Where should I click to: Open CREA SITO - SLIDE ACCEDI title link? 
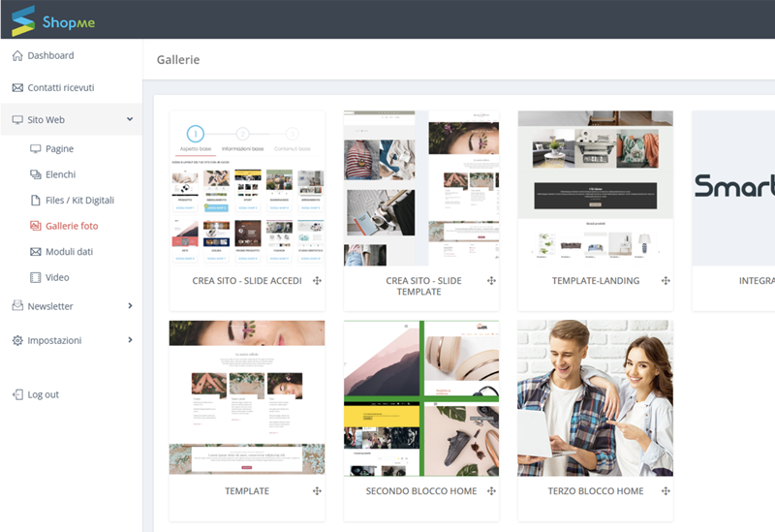pyautogui.click(x=247, y=281)
